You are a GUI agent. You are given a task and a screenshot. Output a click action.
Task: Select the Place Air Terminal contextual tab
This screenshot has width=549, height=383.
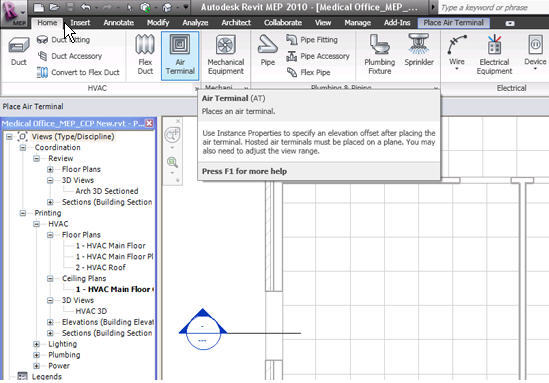coord(454,23)
